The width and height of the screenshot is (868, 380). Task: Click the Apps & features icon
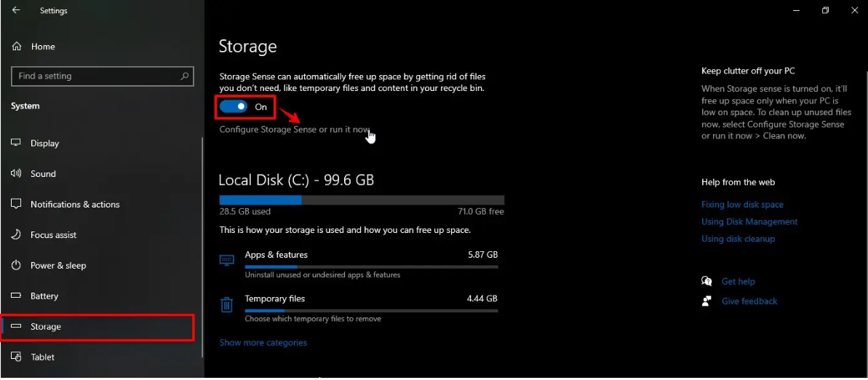(227, 260)
